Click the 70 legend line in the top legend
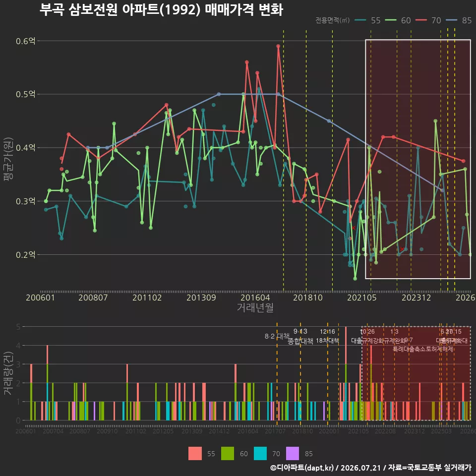This screenshot has height=476, width=476. pos(421,20)
